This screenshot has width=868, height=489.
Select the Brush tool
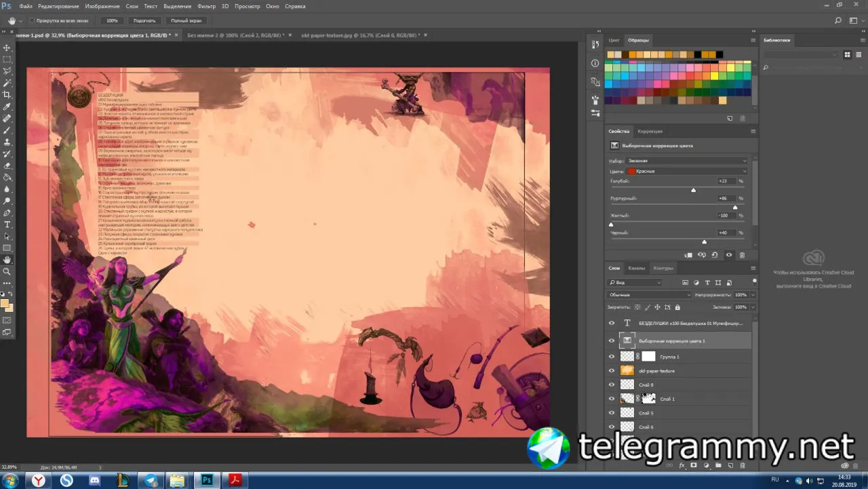(7, 130)
